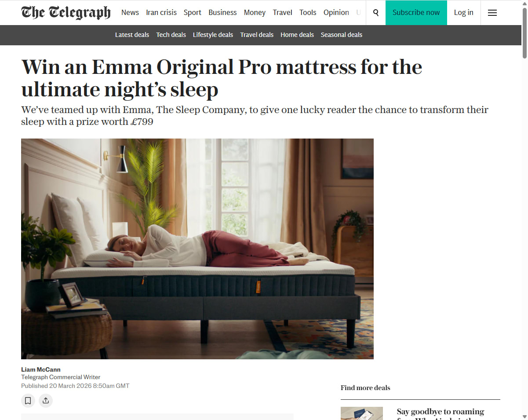Open the search magnifier icon
The width and height of the screenshot is (528, 420).
tap(376, 13)
